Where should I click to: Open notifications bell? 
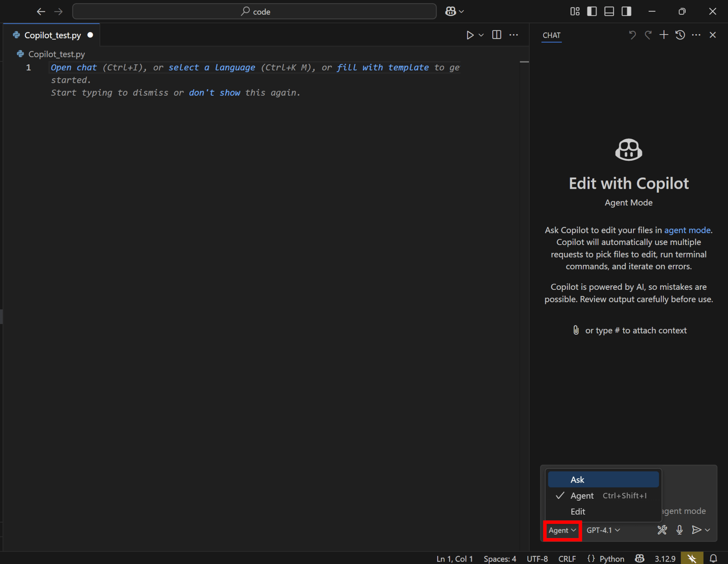(713, 559)
